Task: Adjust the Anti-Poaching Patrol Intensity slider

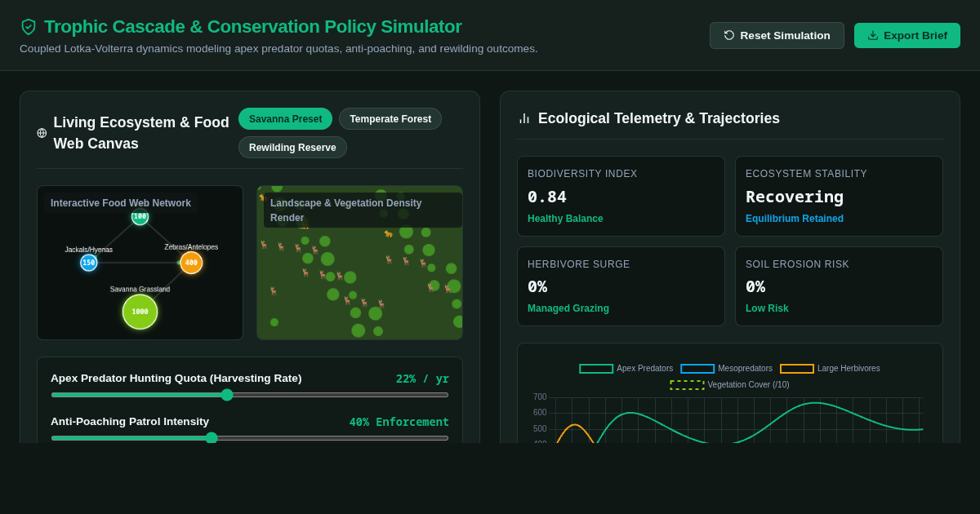Action: click(250, 438)
